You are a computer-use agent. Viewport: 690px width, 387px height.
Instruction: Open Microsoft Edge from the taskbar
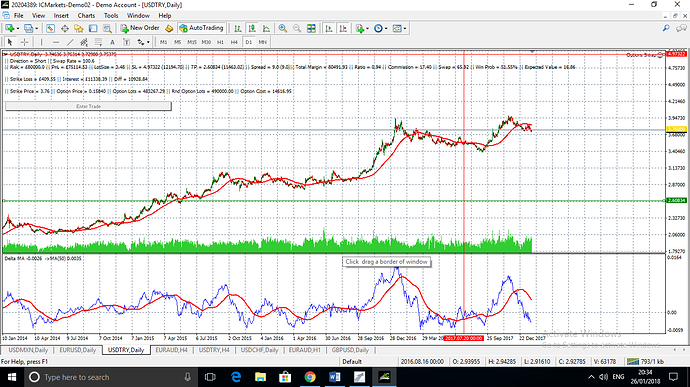point(236,377)
